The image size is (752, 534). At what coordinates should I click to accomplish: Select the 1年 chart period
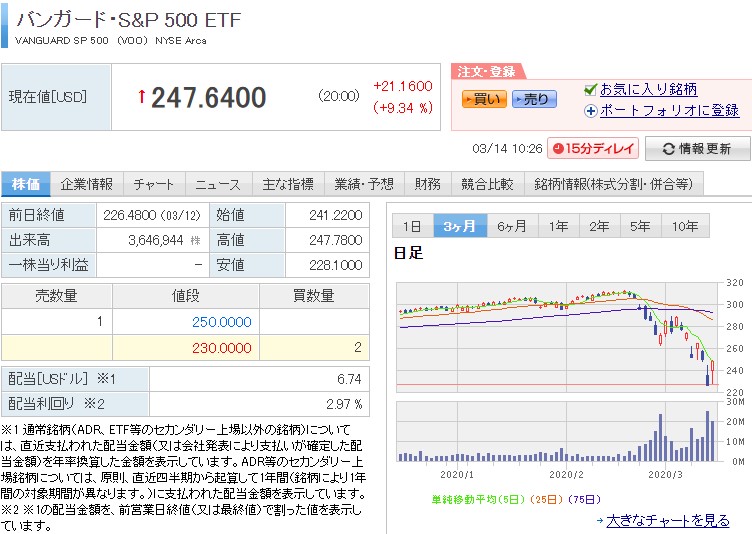tap(559, 226)
